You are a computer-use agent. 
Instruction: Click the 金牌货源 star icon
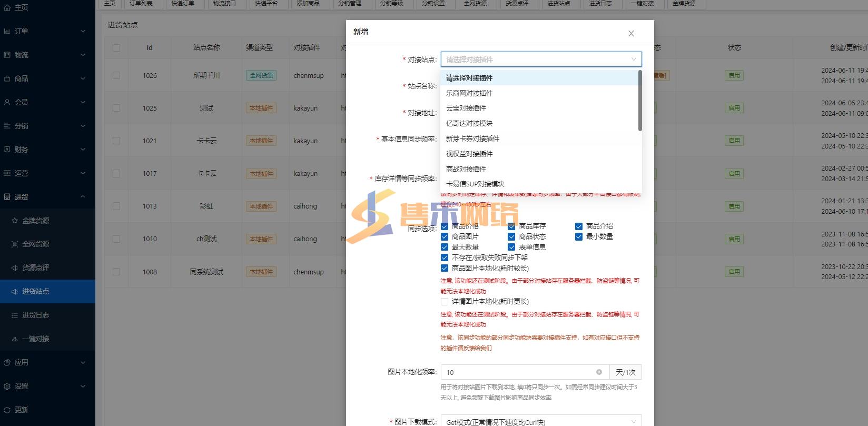point(15,221)
